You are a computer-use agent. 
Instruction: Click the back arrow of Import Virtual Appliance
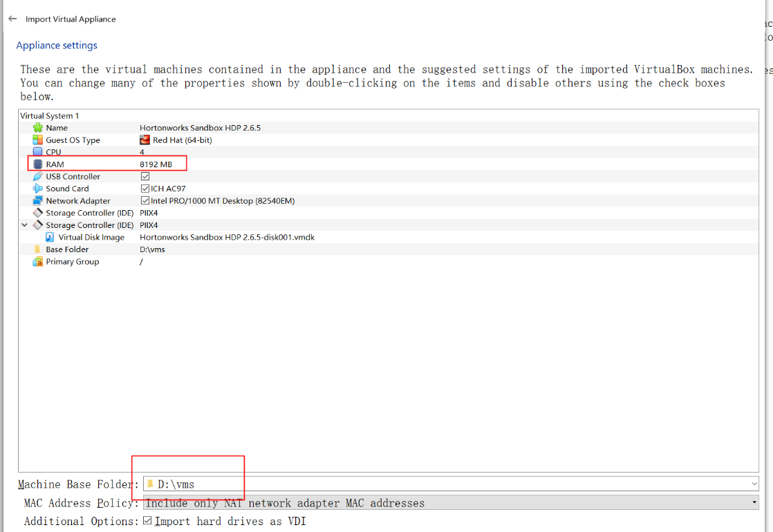pyautogui.click(x=13, y=19)
